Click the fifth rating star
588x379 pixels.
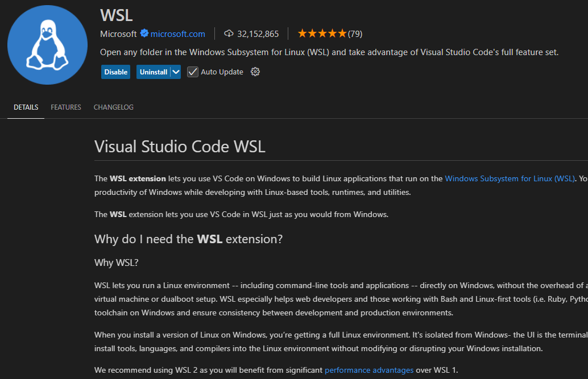coord(342,33)
